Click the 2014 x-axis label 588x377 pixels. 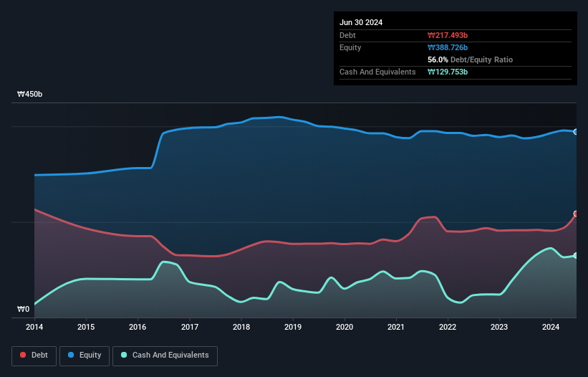pos(34,327)
